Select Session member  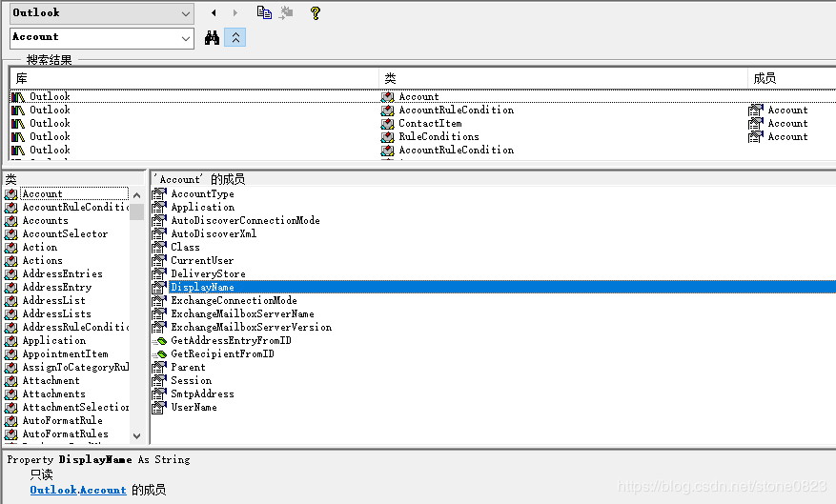click(x=191, y=380)
